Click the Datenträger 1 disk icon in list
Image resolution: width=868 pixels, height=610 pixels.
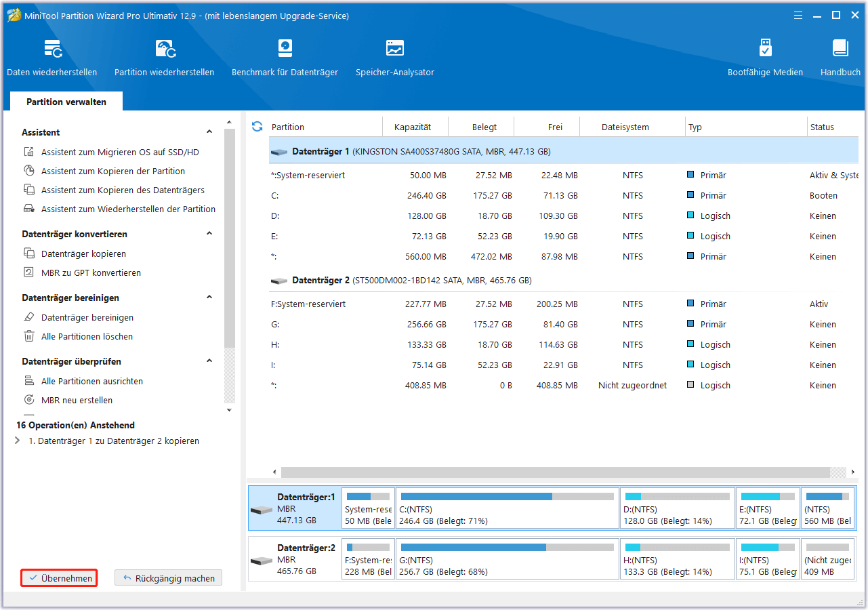coord(278,152)
